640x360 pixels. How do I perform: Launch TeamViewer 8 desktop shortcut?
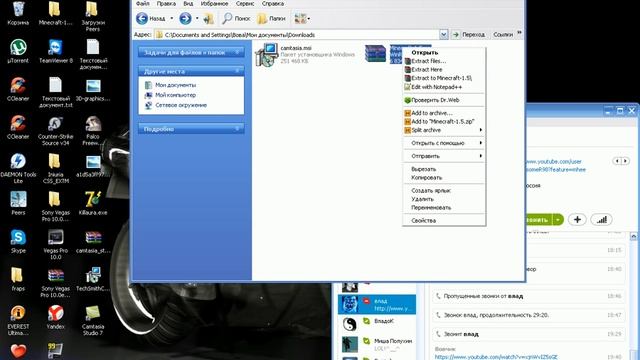coord(56,51)
